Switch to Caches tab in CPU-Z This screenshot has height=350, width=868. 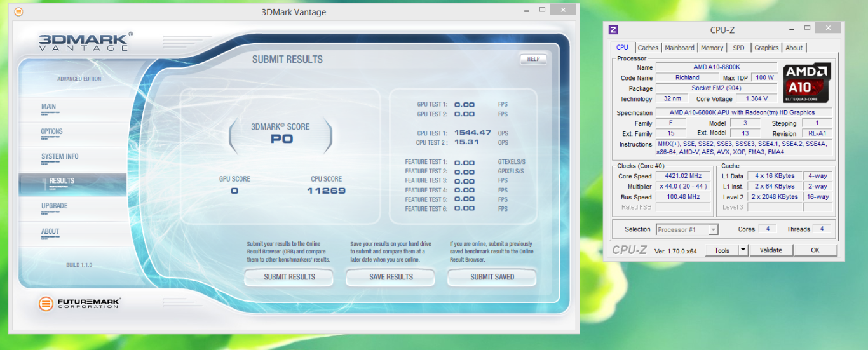coord(648,48)
